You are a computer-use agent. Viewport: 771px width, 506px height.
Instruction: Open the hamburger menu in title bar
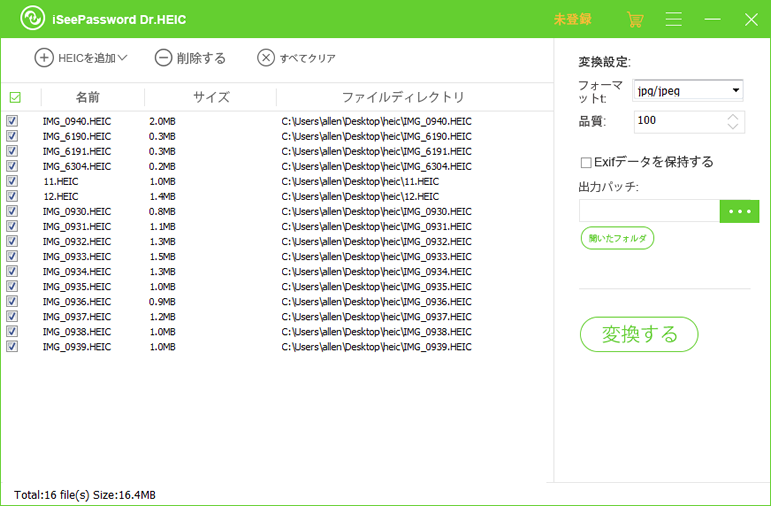(674, 19)
